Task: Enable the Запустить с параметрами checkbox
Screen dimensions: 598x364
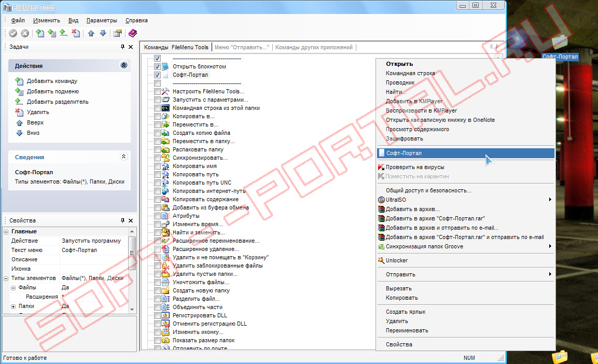Action: point(157,100)
